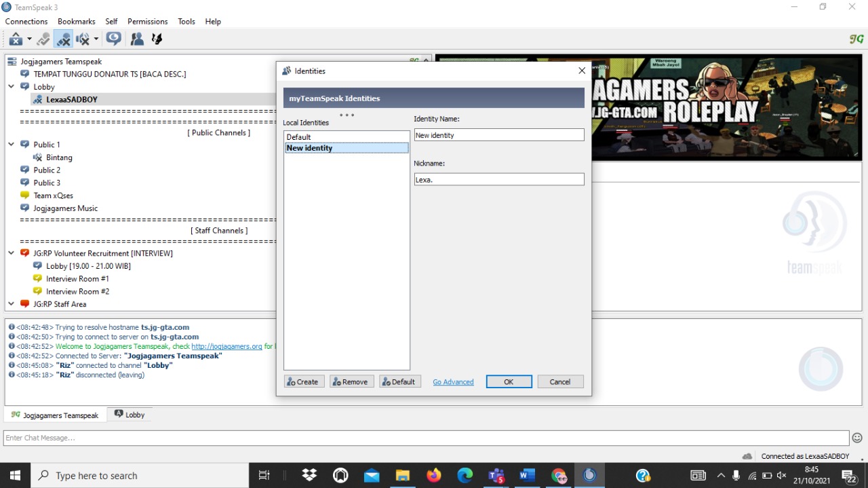Viewport: 868px width, 488px height.
Task: Click the Identity Name input field
Action: tap(499, 135)
